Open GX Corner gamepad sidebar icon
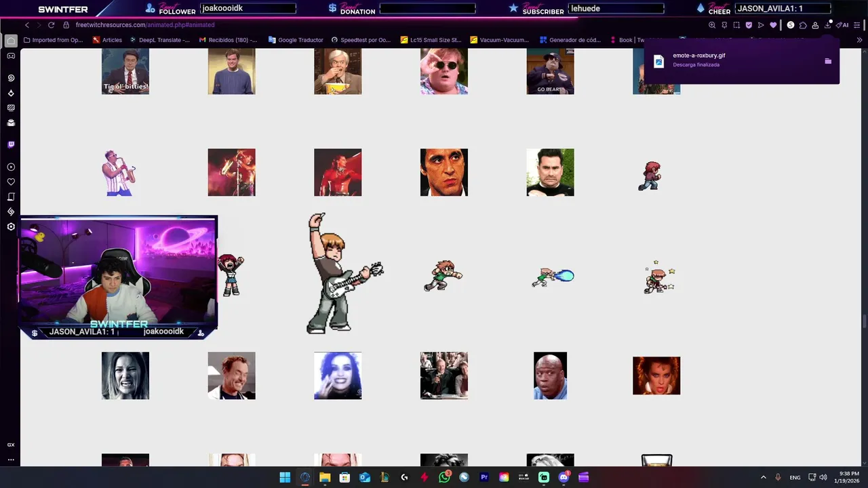Image resolution: width=868 pixels, height=488 pixels. pyautogui.click(x=11, y=56)
